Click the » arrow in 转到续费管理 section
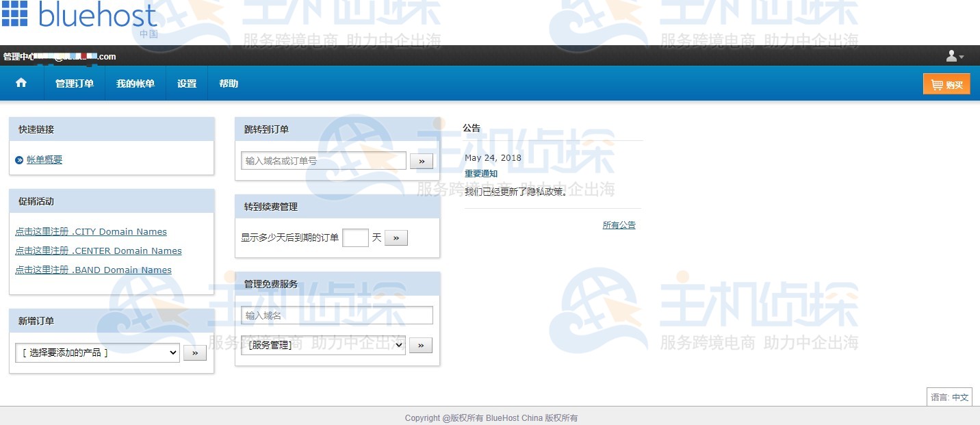The width and height of the screenshot is (980, 425). (396, 237)
